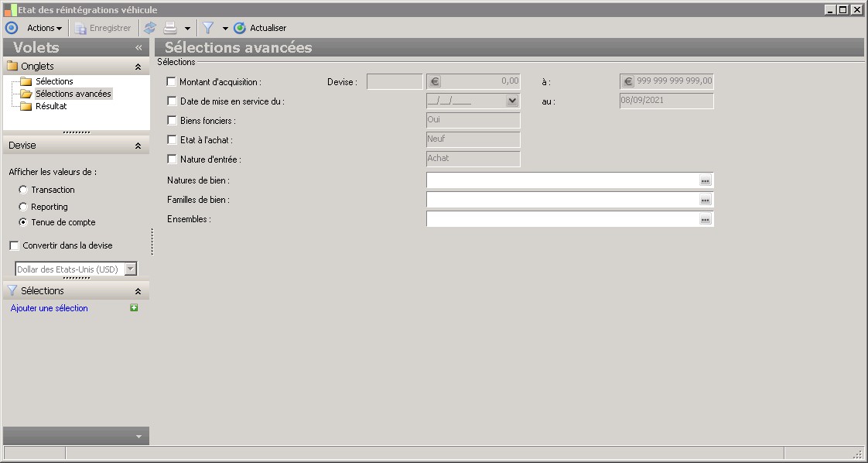The image size is (868, 463).
Task: Open Ensembles browse ellipsis button
Action: click(706, 219)
